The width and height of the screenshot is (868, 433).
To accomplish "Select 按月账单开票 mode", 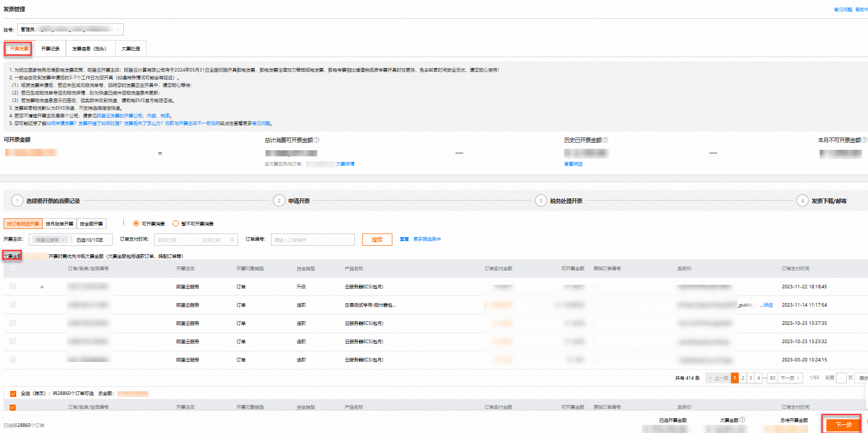I will [59, 224].
